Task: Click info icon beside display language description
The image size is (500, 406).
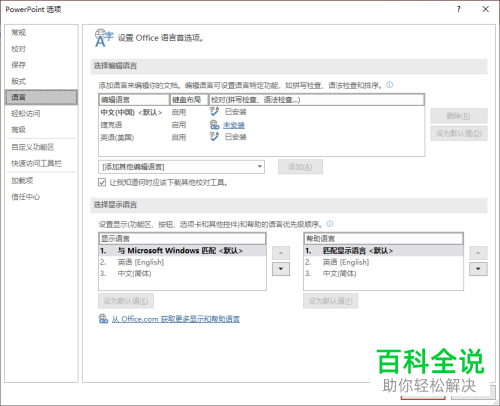Action: [330, 224]
